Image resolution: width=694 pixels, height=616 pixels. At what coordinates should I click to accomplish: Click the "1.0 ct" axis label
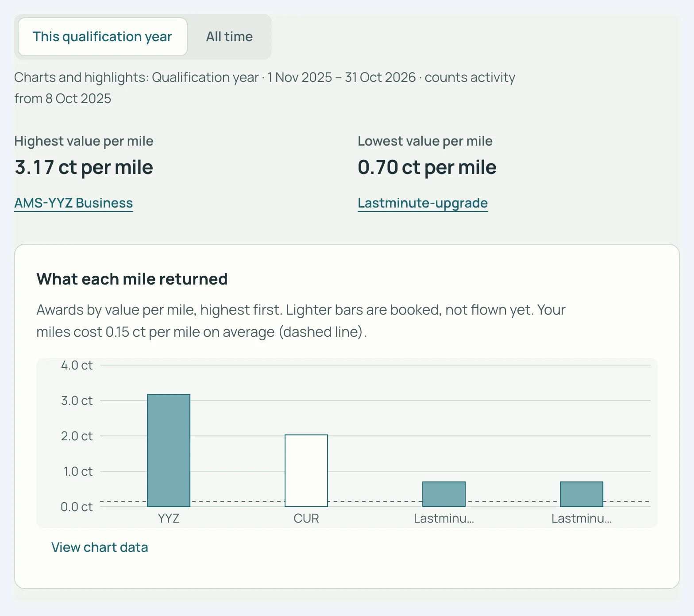point(78,471)
